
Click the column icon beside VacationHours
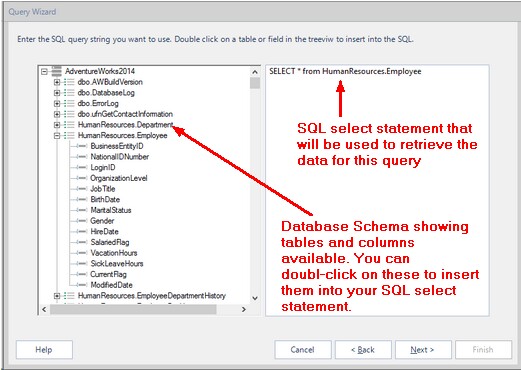pyautogui.click(x=82, y=253)
